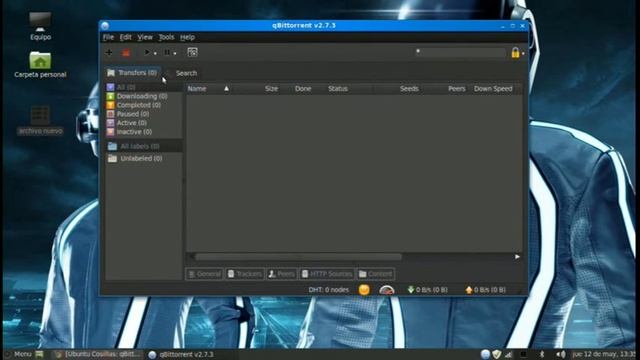Open the HTTP Sources properties tab
Viewport: 640px width, 360px height.
[327, 274]
